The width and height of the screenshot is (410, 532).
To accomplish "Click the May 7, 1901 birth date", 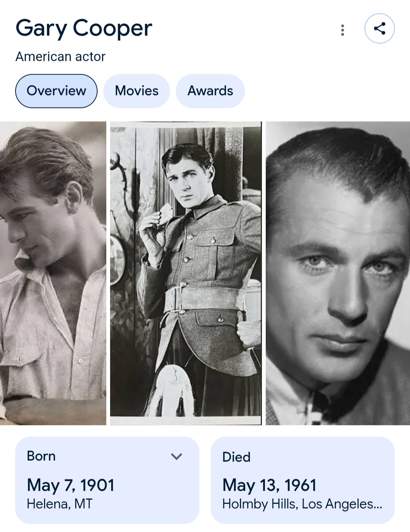I will (71, 485).
